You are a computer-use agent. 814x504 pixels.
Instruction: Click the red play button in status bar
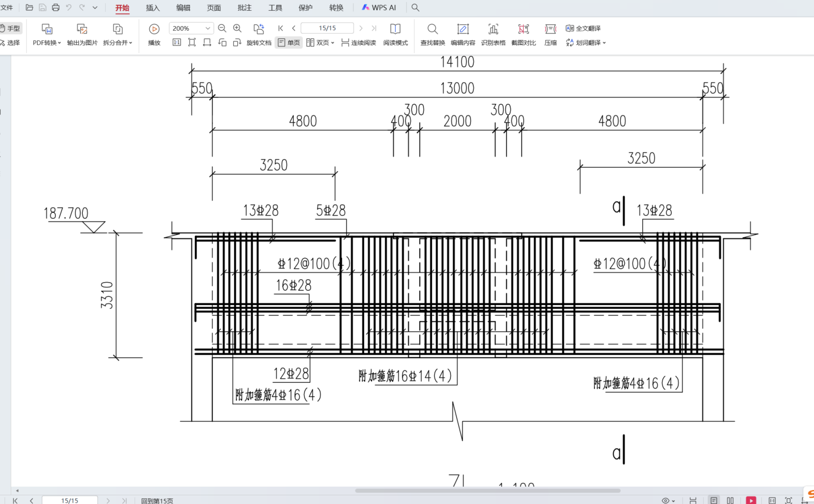point(751,500)
